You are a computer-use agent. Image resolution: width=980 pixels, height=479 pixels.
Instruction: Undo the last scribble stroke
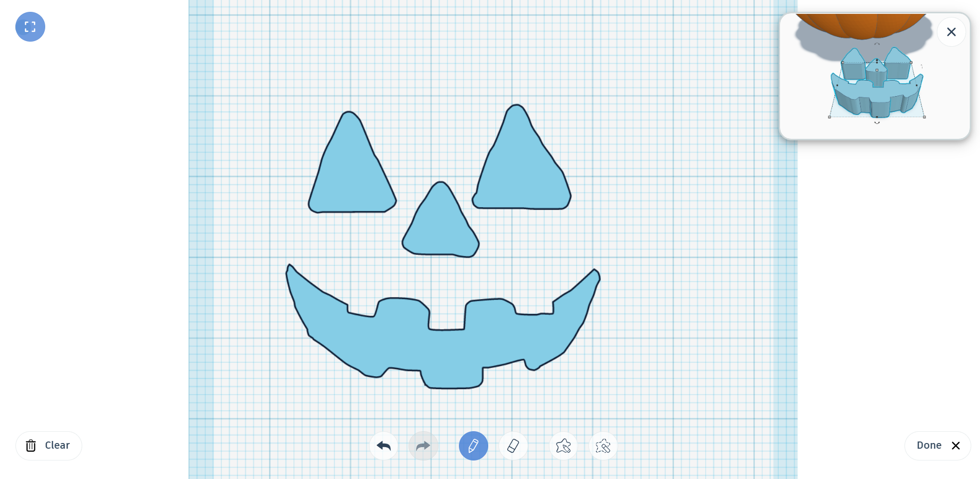point(383,446)
